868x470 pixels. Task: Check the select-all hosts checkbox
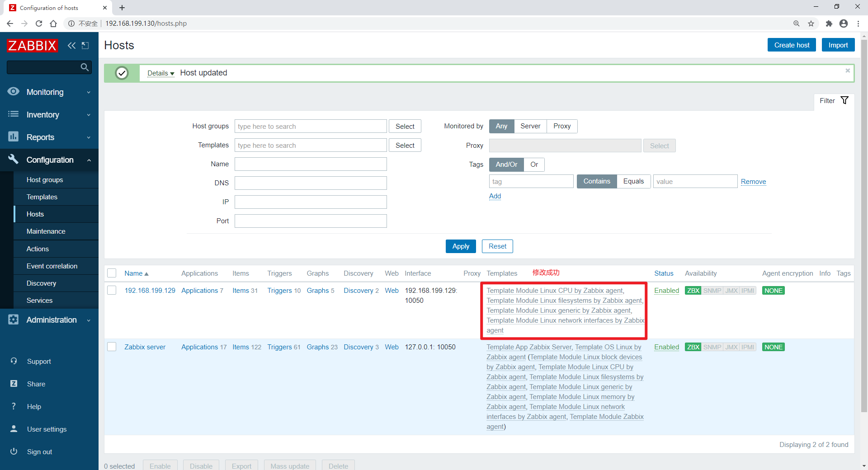(x=112, y=273)
